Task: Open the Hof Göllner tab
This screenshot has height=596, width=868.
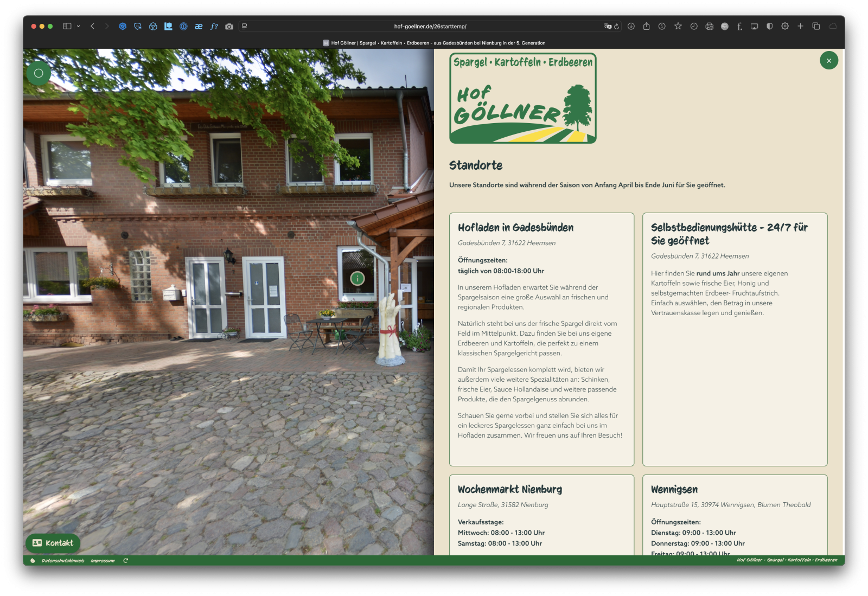Action: (434, 43)
